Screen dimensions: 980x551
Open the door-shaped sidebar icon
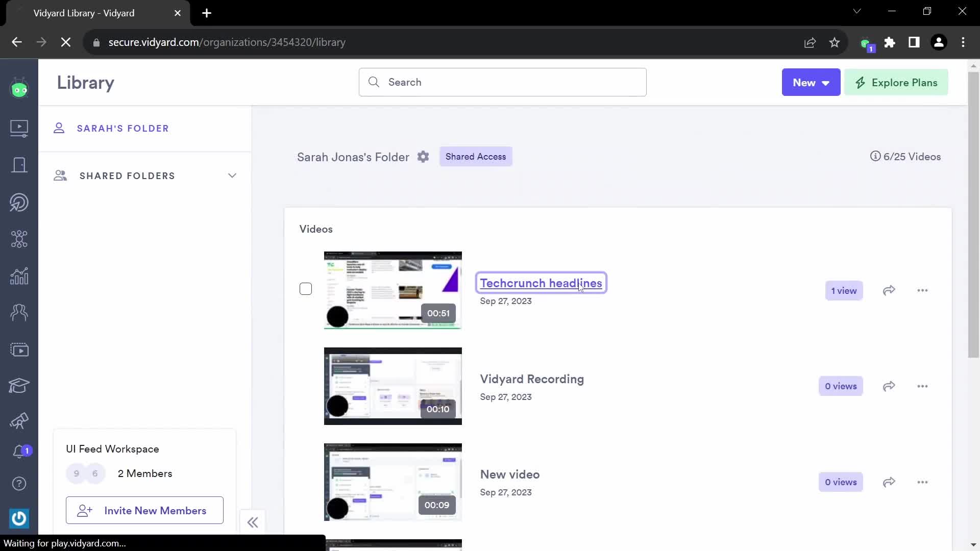[19, 165]
